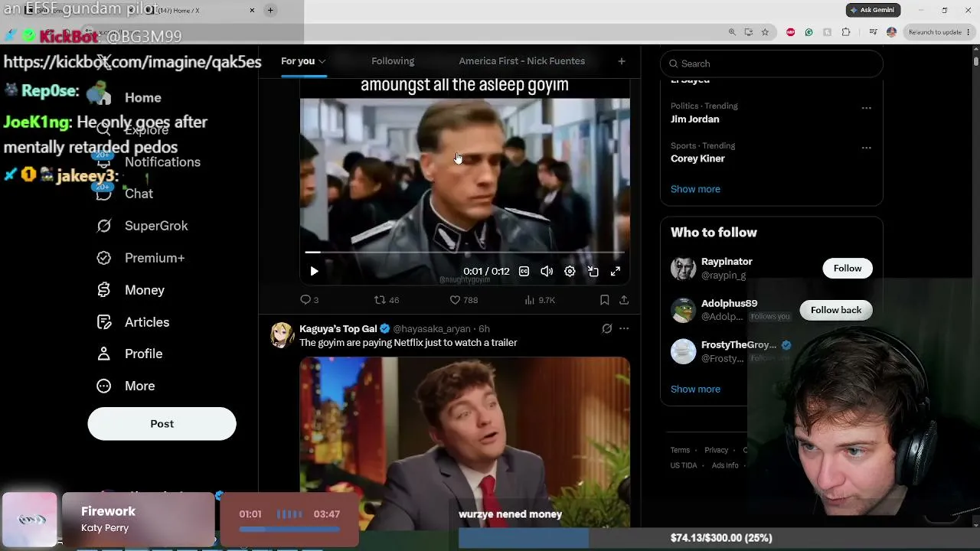Viewport: 980px width, 551px height.
Task: Open the Terms footer link
Action: (x=680, y=450)
